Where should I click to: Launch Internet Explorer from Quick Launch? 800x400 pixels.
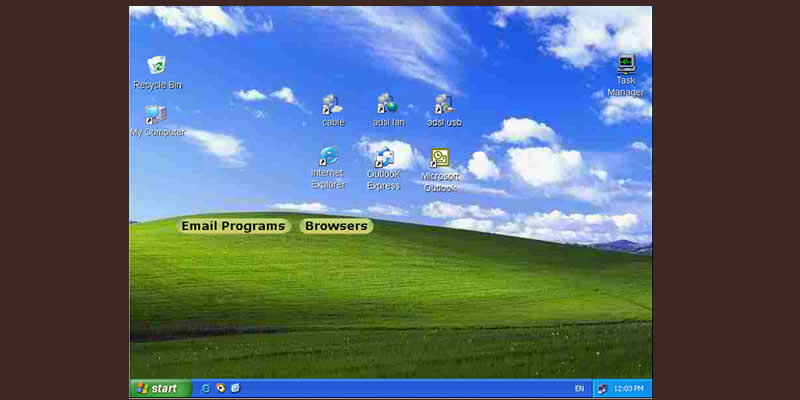[x=206, y=388]
